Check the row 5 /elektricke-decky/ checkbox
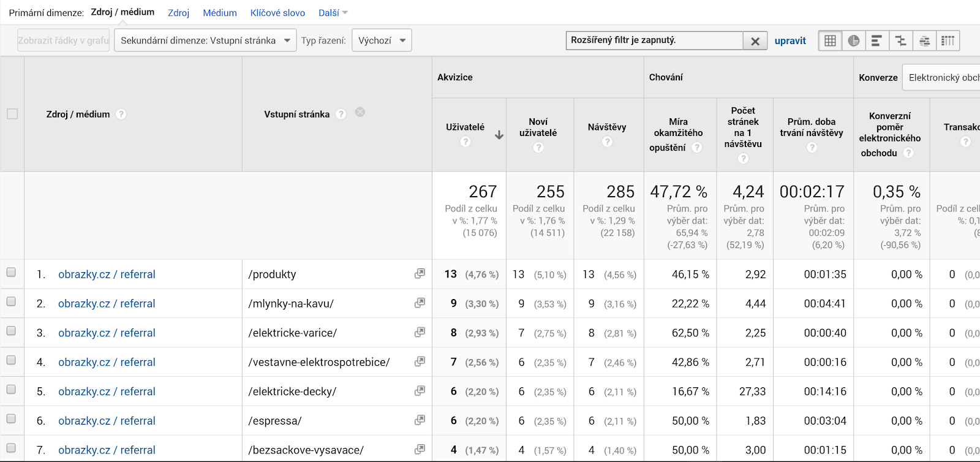This screenshot has width=980, height=462. pyautogui.click(x=11, y=389)
